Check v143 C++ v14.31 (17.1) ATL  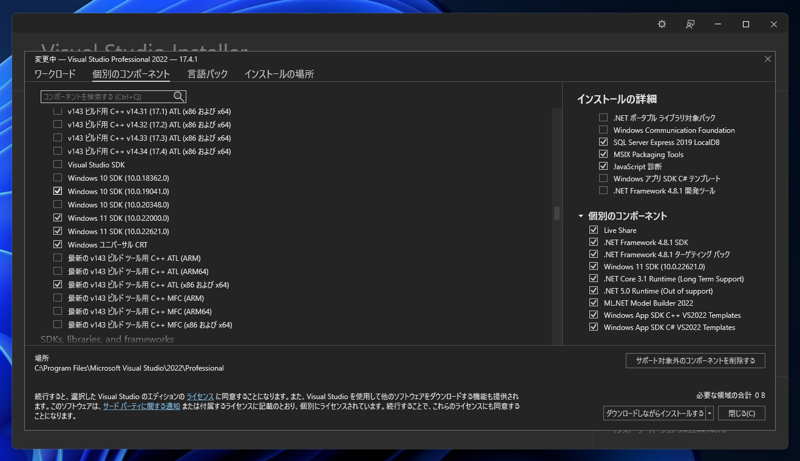(57, 111)
